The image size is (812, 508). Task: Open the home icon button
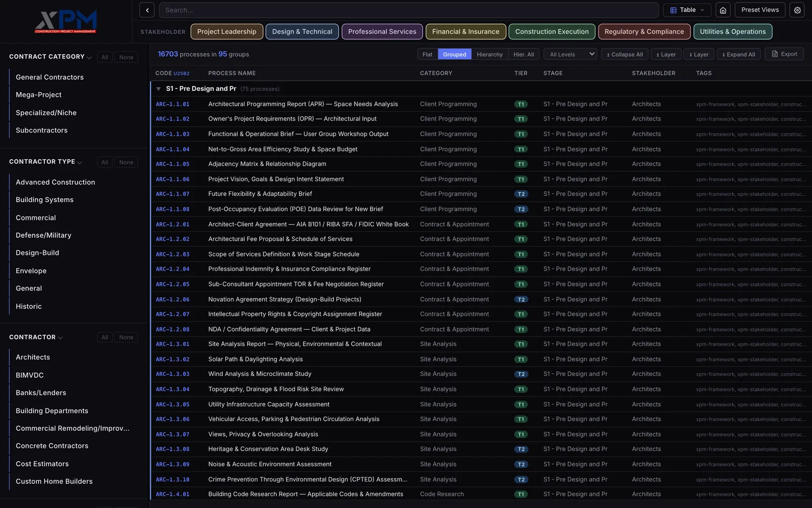(723, 10)
